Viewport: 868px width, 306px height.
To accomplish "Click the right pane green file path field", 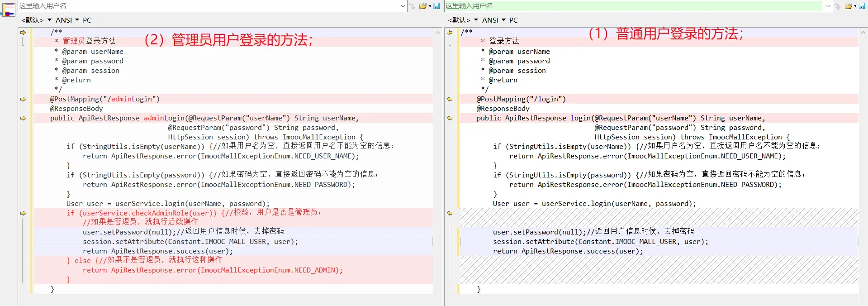I will click(633, 6).
